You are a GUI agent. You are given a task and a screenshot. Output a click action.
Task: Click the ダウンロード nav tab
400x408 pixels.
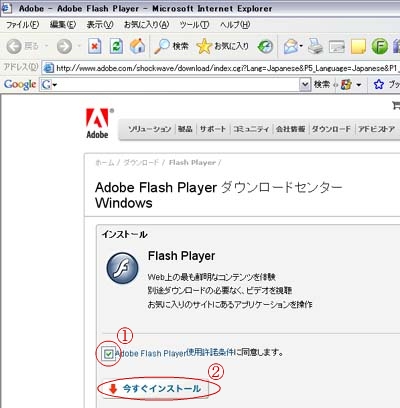point(331,129)
